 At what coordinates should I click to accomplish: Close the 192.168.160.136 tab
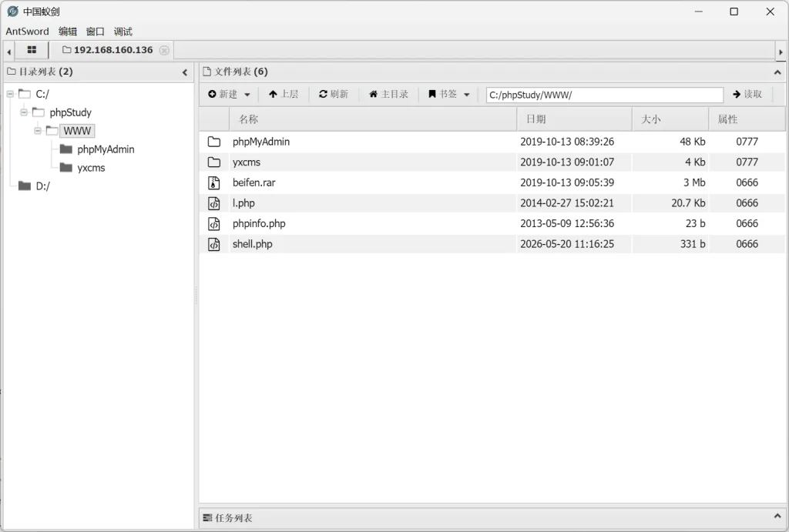[164, 50]
